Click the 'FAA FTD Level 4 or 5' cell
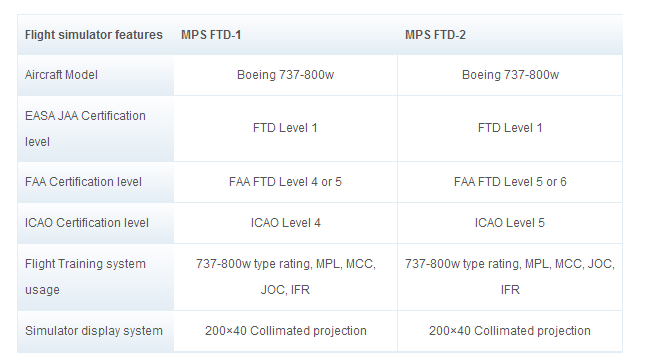Viewport: 645px width, 364px height. 285,182
